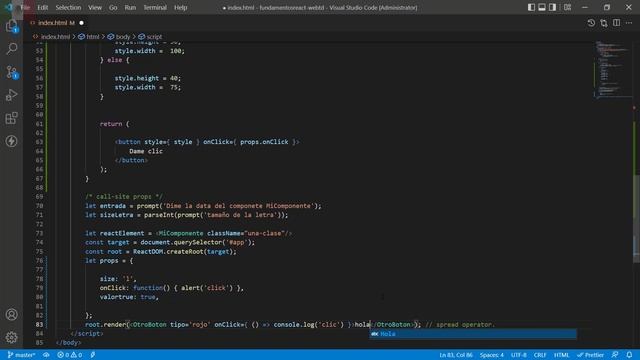Click script breadcrumb segment
The height and width of the screenshot is (360, 640).
pyautogui.click(x=154, y=37)
